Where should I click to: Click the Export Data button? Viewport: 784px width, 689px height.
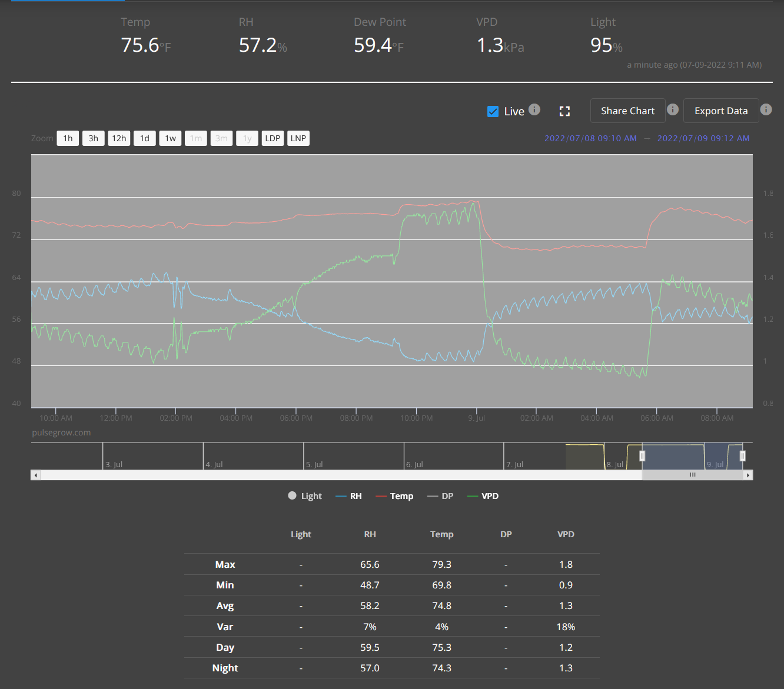[721, 111]
